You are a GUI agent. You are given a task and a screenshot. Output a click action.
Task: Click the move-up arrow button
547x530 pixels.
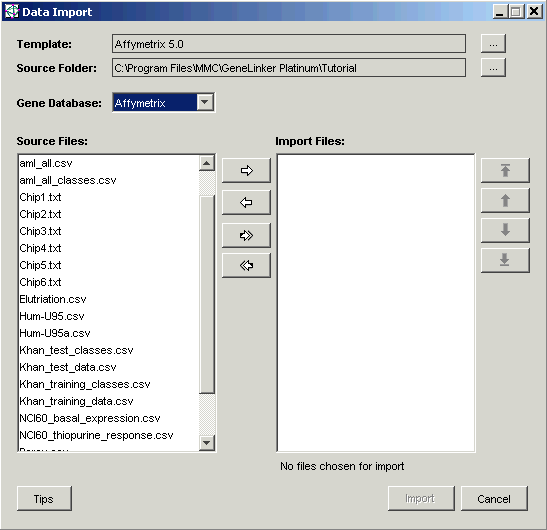(505, 200)
